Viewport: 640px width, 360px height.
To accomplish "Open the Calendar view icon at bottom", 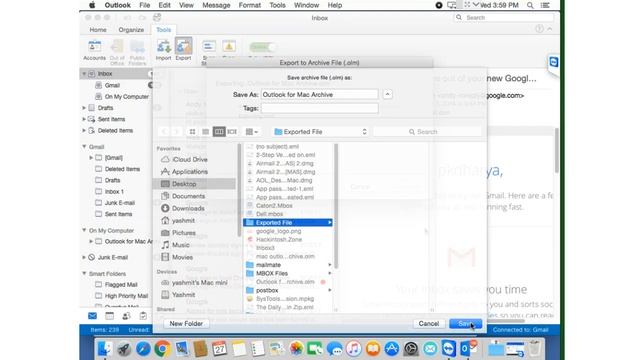I will point(109,316).
